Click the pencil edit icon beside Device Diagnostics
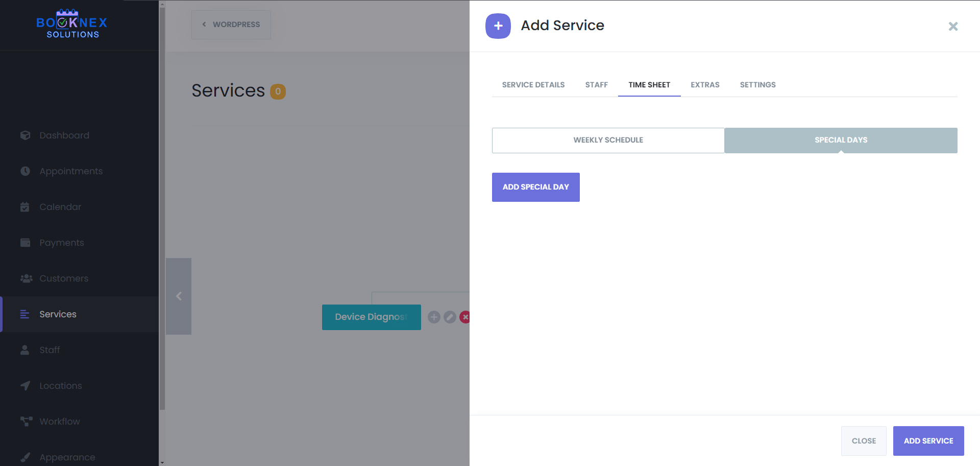The width and height of the screenshot is (980, 466). click(x=450, y=317)
